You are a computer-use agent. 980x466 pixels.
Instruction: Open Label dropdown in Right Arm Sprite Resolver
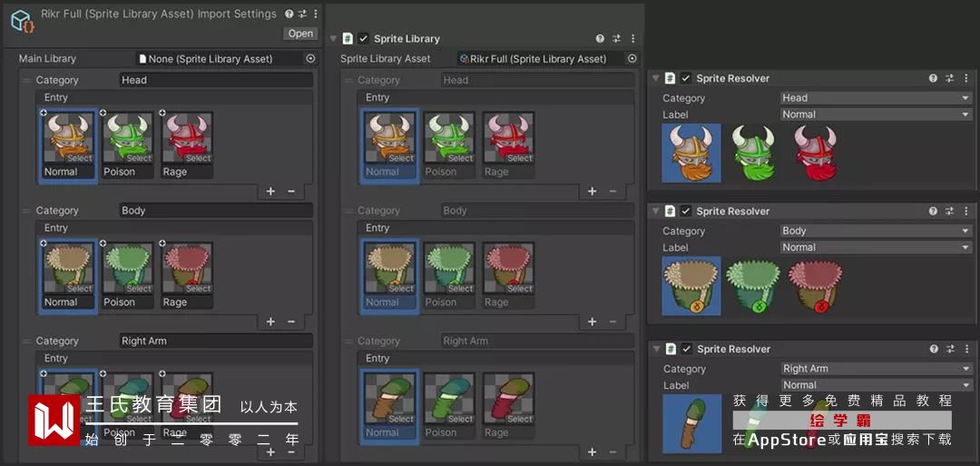877,385
